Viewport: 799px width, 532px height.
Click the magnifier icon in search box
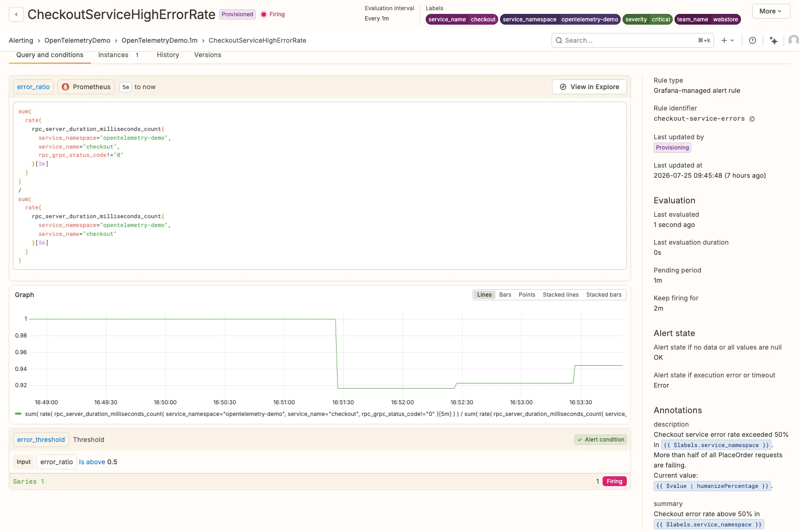[559, 40]
